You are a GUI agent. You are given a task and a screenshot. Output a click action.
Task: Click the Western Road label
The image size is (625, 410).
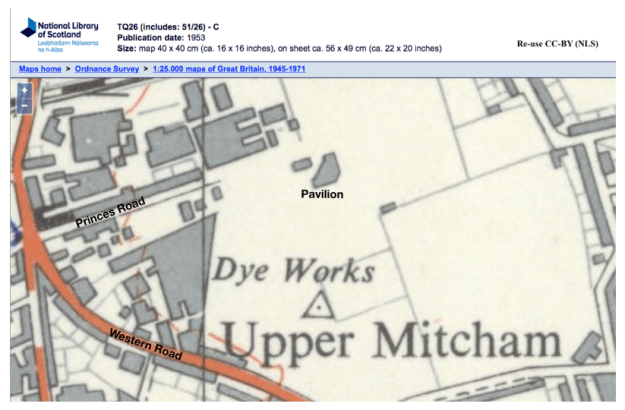tap(143, 345)
